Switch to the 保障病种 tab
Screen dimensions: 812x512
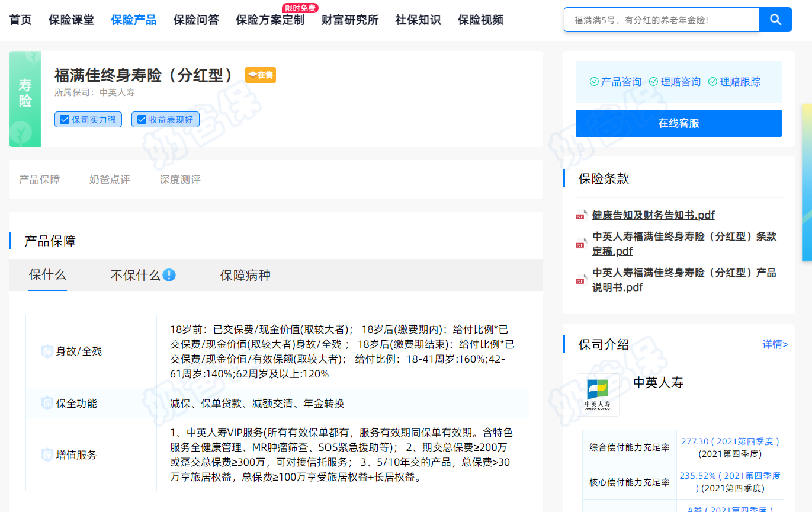coord(245,276)
